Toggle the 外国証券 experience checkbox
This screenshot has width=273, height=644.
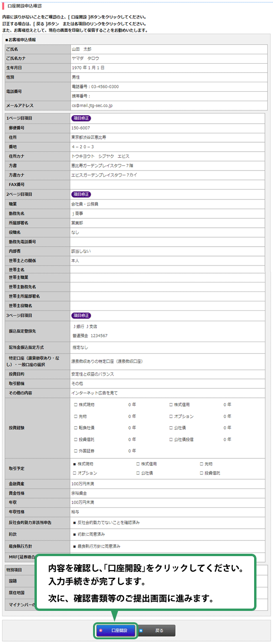(76, 451)
